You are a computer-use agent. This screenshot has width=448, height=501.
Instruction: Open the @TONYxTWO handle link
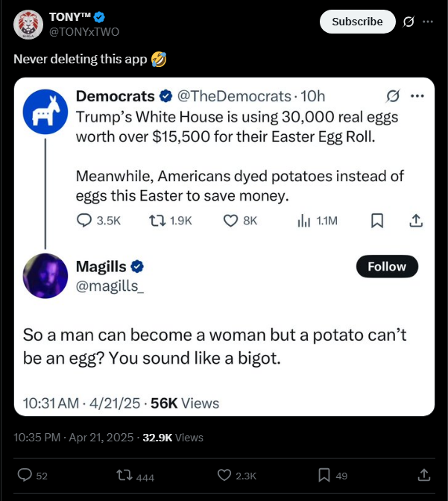83,31
